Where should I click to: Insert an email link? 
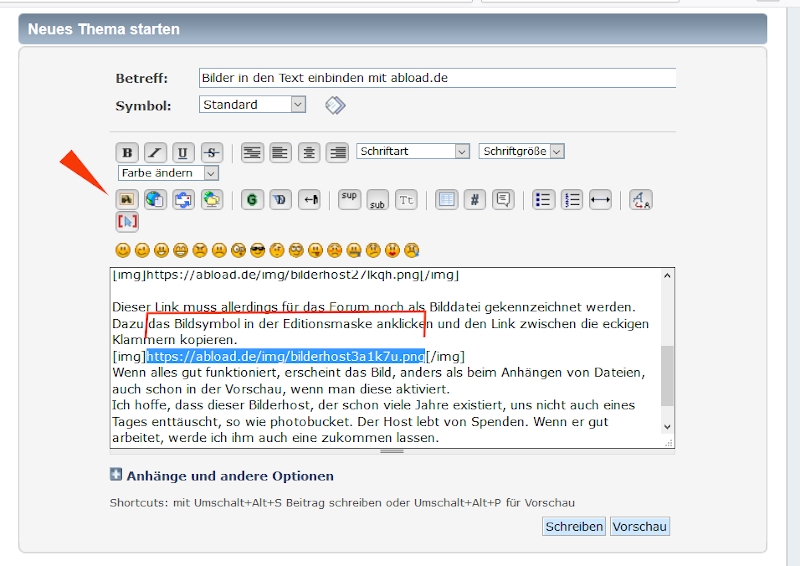tap(183, 199)
